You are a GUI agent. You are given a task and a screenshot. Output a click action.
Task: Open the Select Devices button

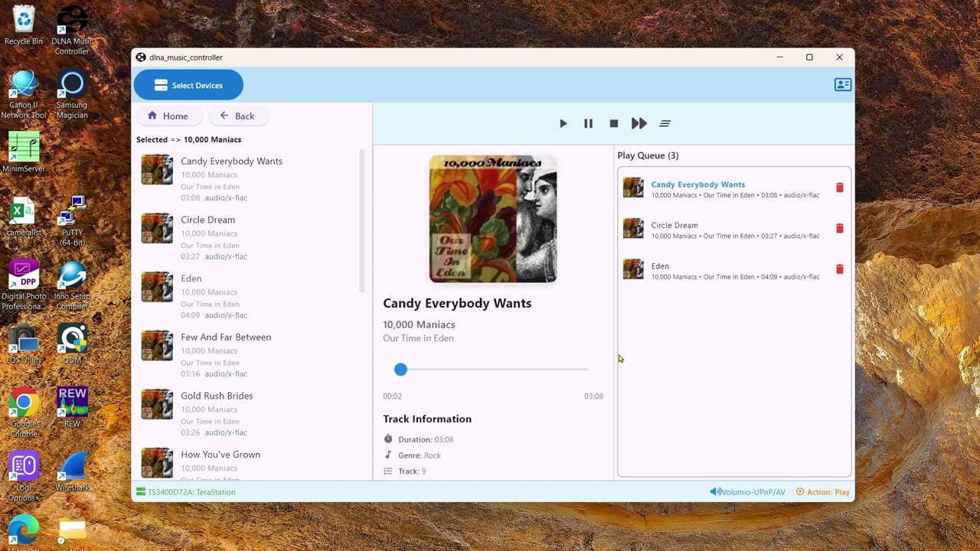click(x=188, y=85)
